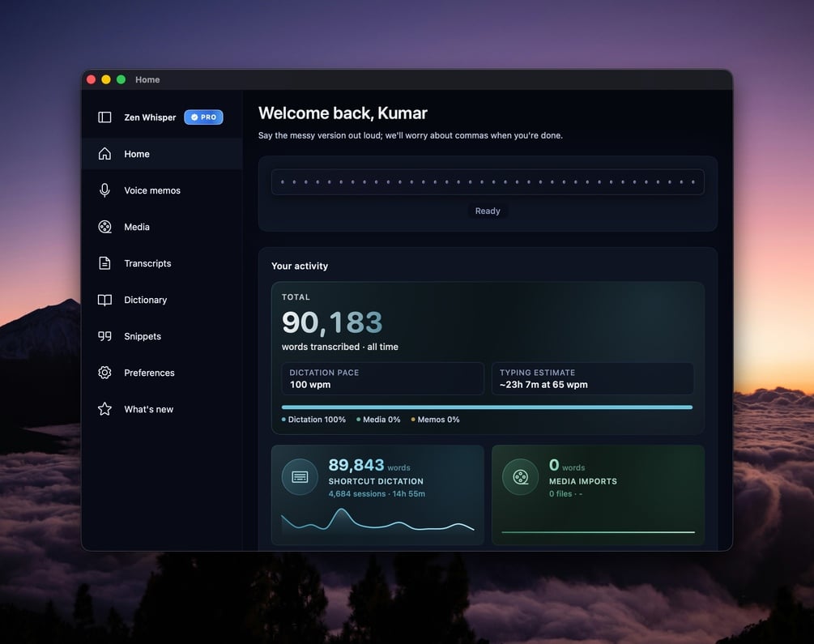Open the Dictionary section label
Viewport: 814px width, 644px height.
[x=145, y=300]
